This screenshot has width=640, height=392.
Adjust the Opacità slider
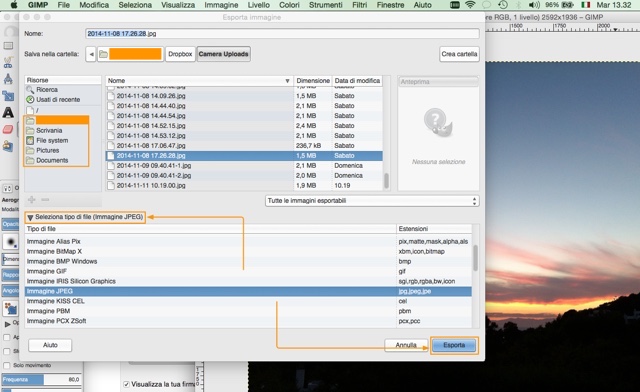[10, 224]
